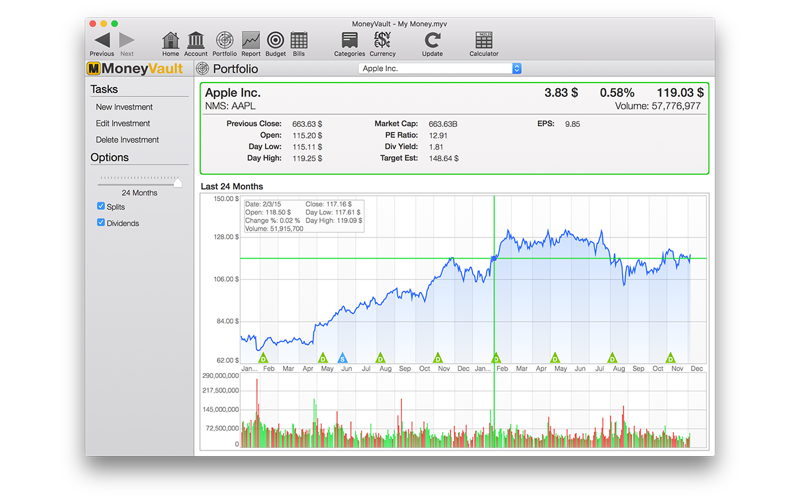Click the blue split marker near Jun
This screenshot has width=800, height=500.
[x=343, y=358]
